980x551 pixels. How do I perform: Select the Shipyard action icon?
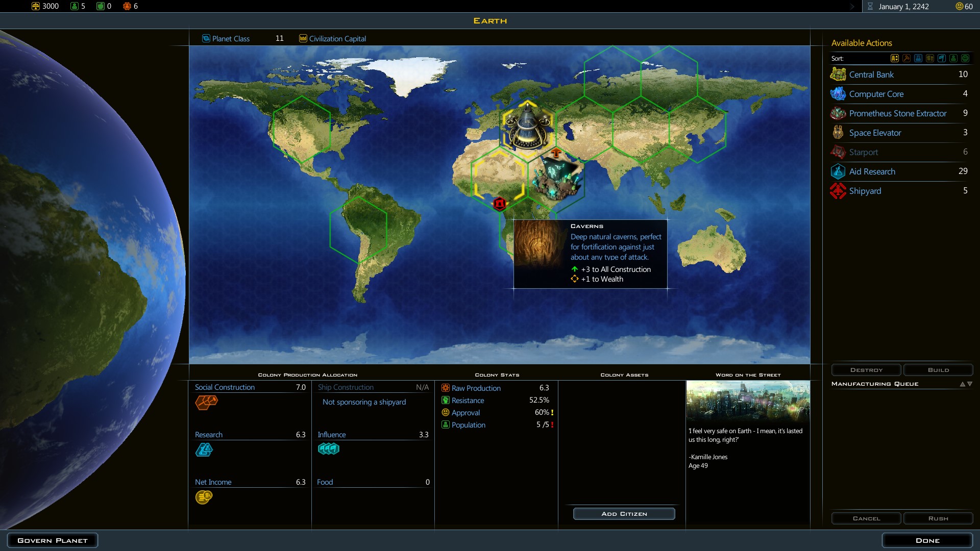[x=838, y=191]
